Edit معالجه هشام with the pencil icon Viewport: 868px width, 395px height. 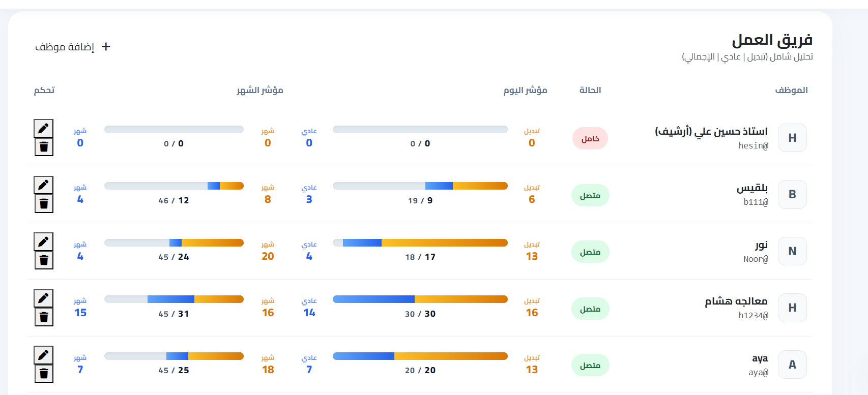pos(44,298)
